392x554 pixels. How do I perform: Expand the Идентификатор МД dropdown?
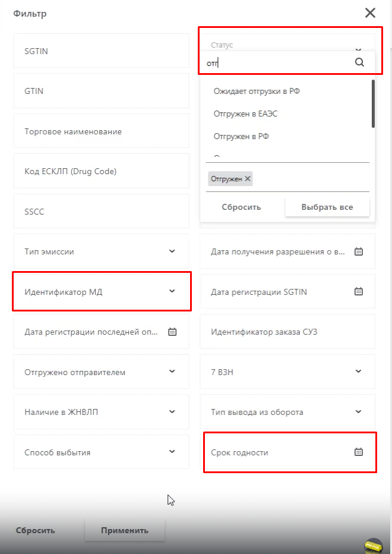pyautogui.click(x=172, y=291)
